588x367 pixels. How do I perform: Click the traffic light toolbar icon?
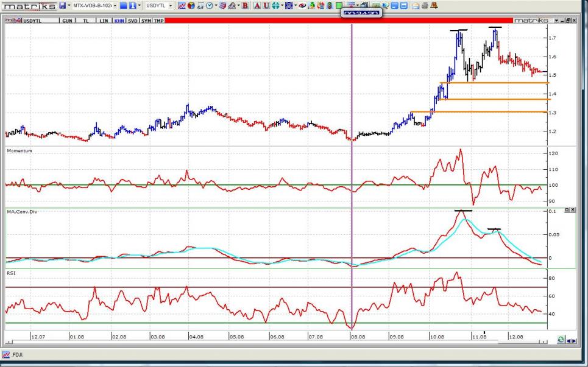tap(330, 5)
